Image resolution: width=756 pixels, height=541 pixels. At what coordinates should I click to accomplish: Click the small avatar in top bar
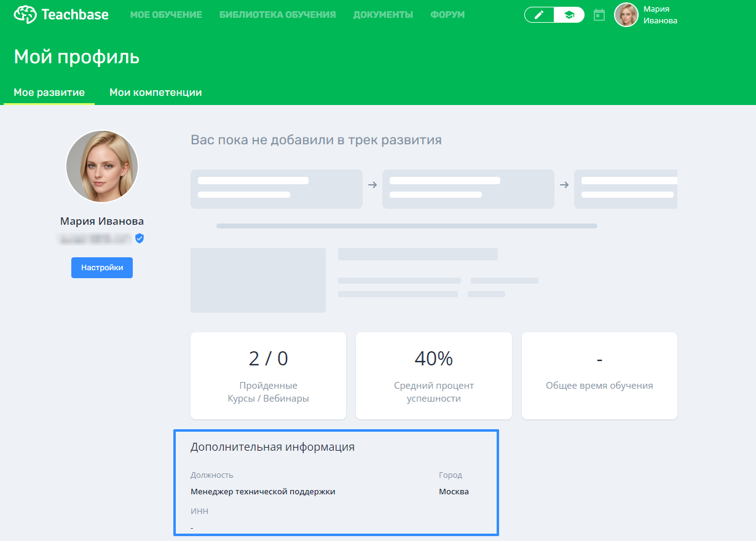coord(626,15)
